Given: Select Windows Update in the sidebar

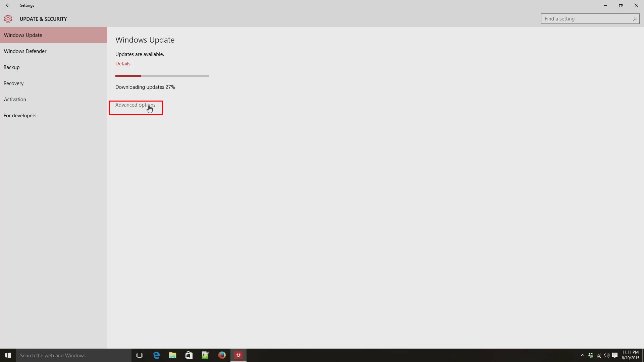Looking at the screenshot, I should 54,35.
